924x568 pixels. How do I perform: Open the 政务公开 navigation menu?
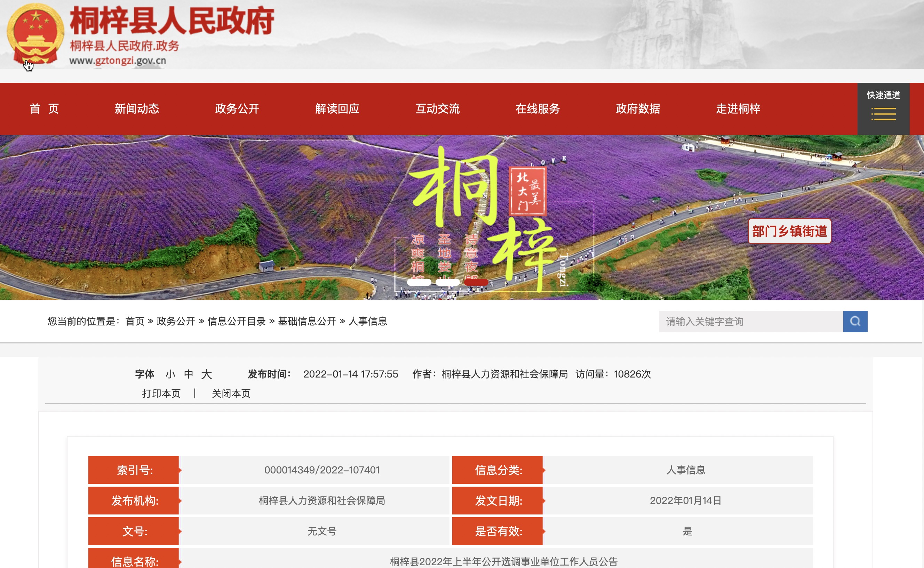pos(237,109)
